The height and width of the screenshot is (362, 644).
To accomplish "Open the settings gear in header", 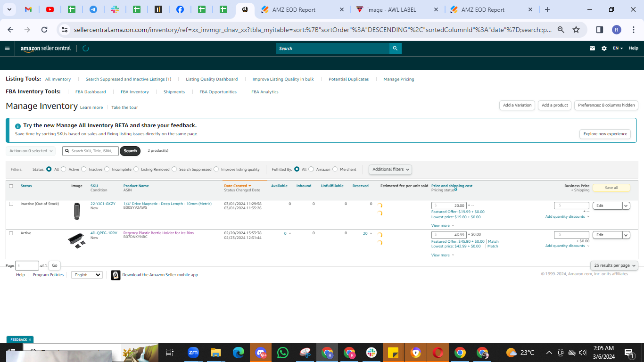I will (x=604, y=48).
